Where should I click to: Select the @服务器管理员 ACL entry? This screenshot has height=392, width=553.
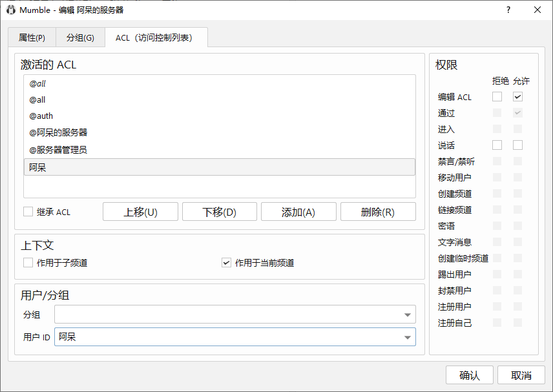point(58,150)
